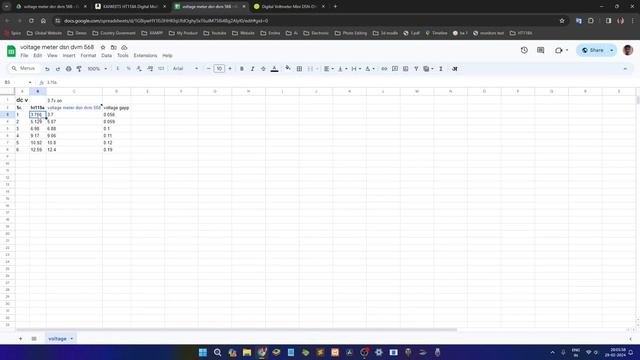Image resolution: width=640 pixels, height=360 pixels.
Task: Select the voltage sheet tab
Action: point(60,339)
